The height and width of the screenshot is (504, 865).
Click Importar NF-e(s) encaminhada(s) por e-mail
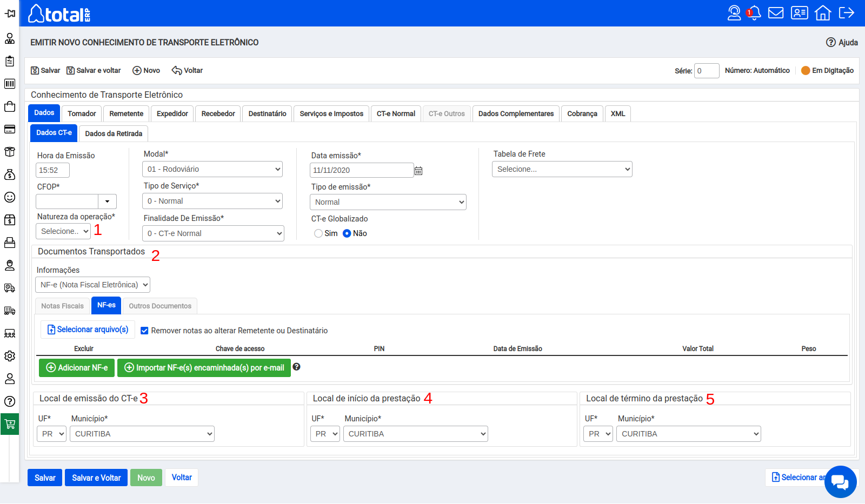[x=204, y=368]
